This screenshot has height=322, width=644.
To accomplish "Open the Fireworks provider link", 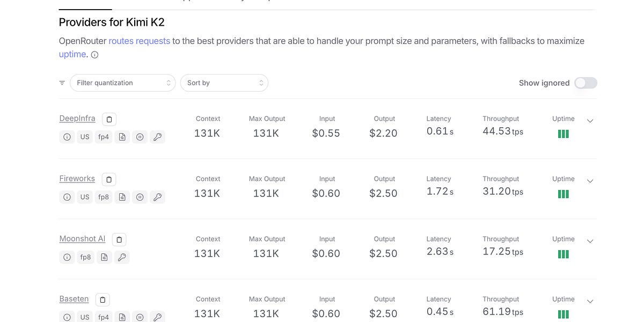I will coord(77,179).
